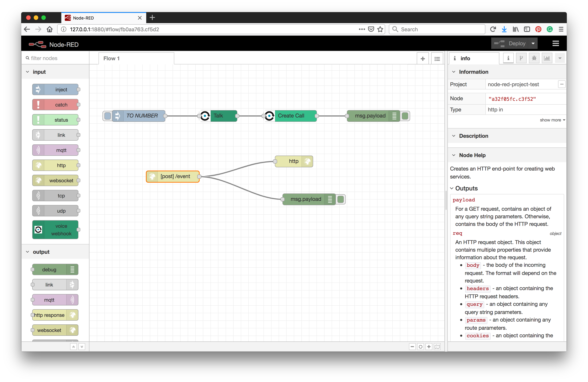The height and width of the screenshot is (382, 588).
Task: Open the debug messages sidebar tab
Action: coord(534,58)
